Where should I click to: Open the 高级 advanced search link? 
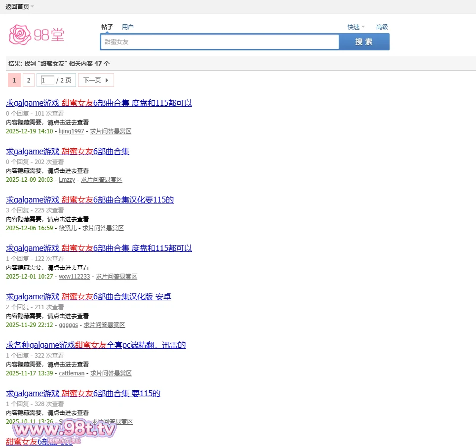pyautogui.click(x=382, y=27)
